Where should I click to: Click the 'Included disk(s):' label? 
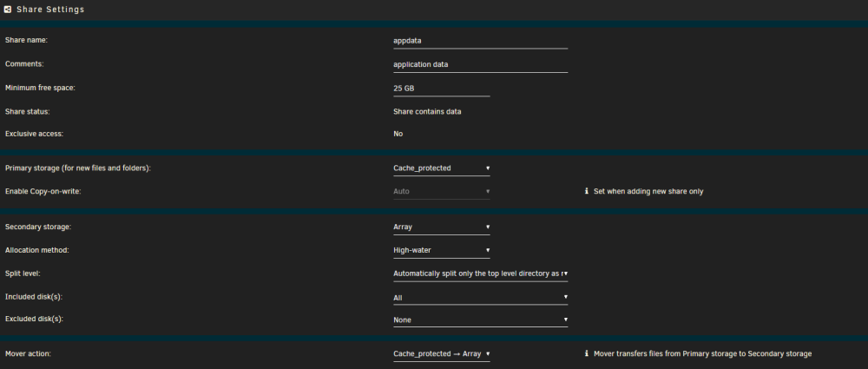click(34, 296)
